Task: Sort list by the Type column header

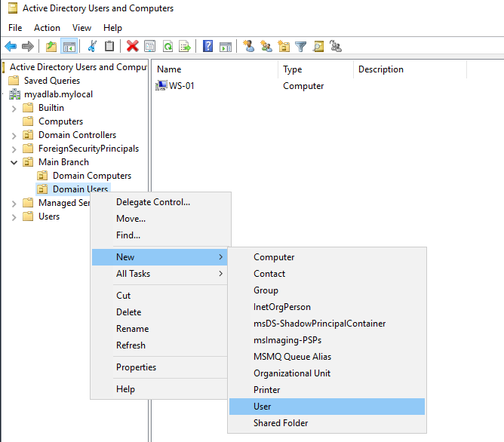Action: tap(293, 69)
